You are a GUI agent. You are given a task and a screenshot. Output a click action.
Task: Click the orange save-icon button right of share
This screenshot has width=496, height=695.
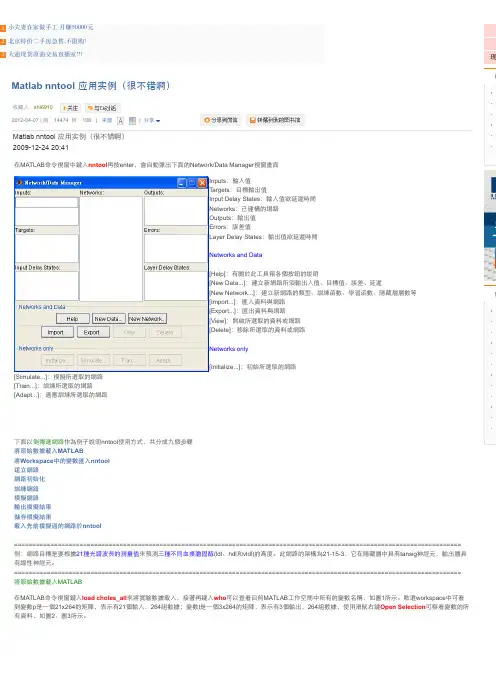(275, 120)
